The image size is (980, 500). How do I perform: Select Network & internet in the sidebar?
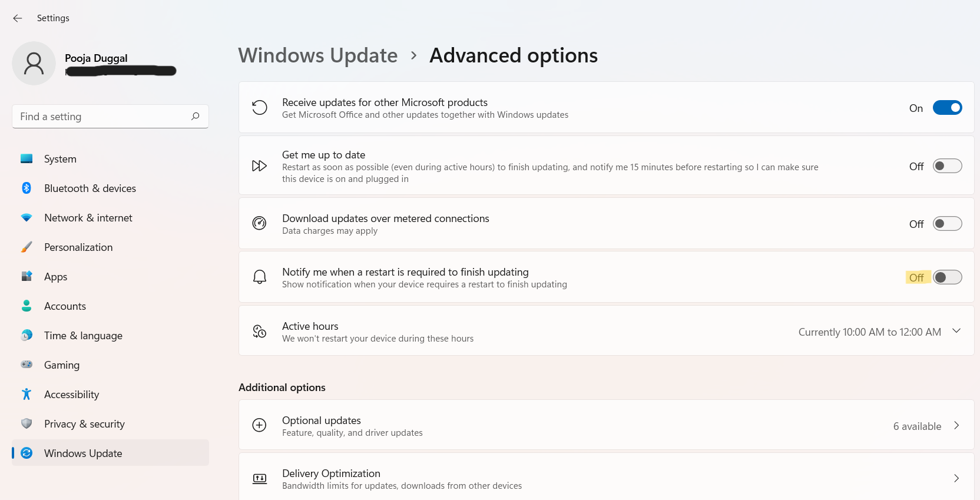pos(88,218)
